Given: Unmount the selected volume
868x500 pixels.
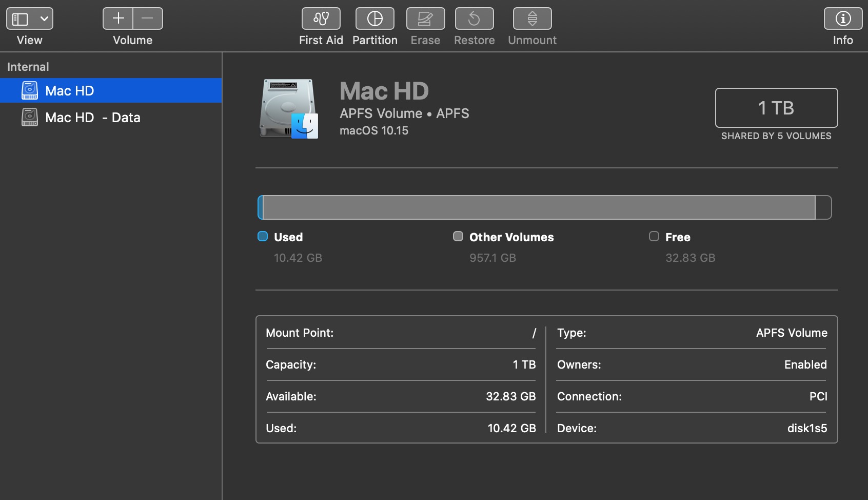Looking at the screenshot, I should [x=532, y=19].
